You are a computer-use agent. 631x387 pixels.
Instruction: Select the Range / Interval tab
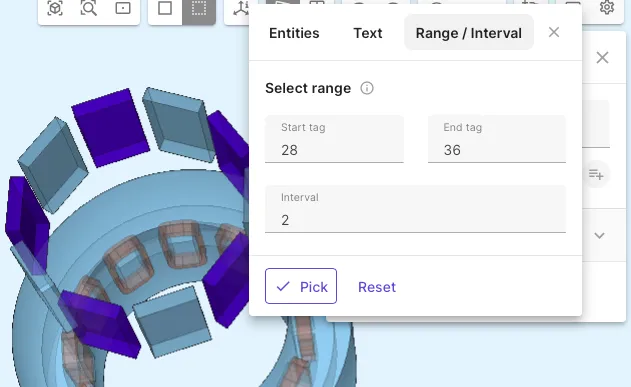[x=469, y=33]
